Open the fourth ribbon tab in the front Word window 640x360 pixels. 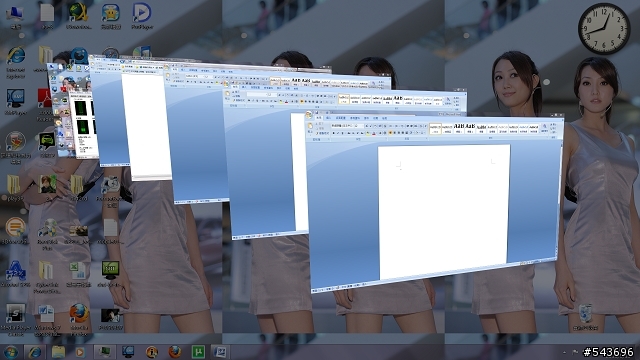(355, 118)
